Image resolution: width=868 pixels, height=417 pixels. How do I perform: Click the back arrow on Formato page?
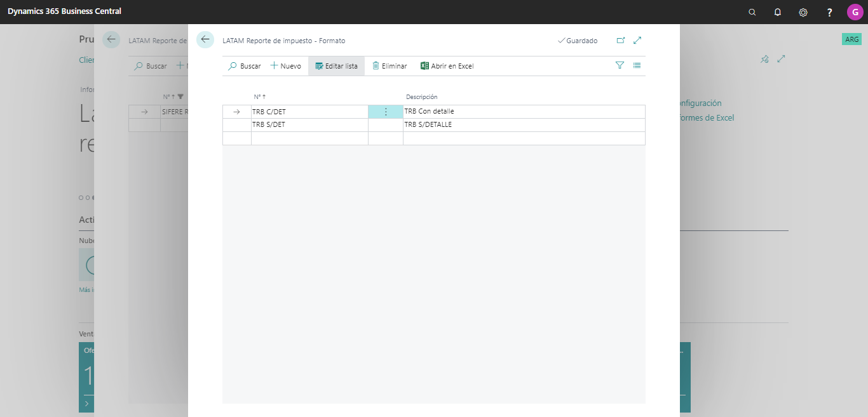pyautogui.click(x=205, y=39)
